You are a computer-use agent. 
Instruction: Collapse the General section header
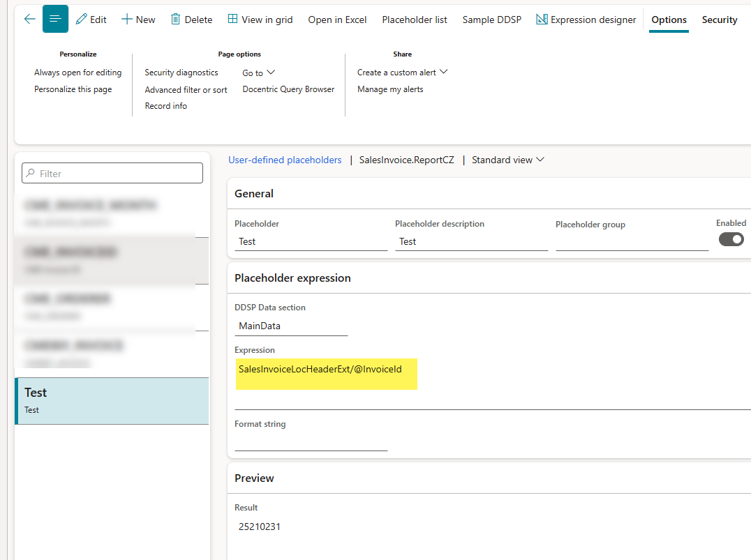coord(254,194)
